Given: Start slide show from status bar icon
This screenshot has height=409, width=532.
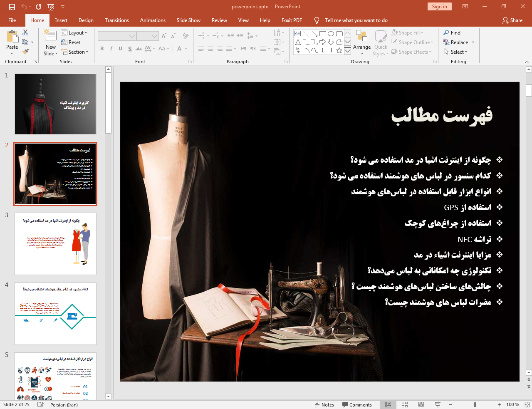Looking at the screenshot, I should pyautogui.click(x=438, y=404).
